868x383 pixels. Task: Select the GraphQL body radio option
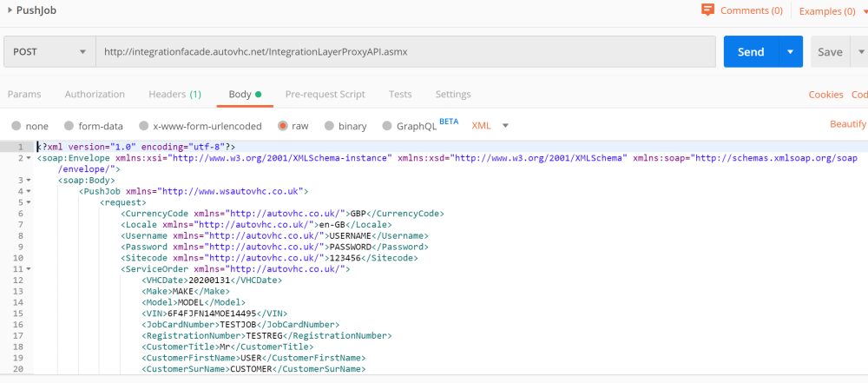387,126
